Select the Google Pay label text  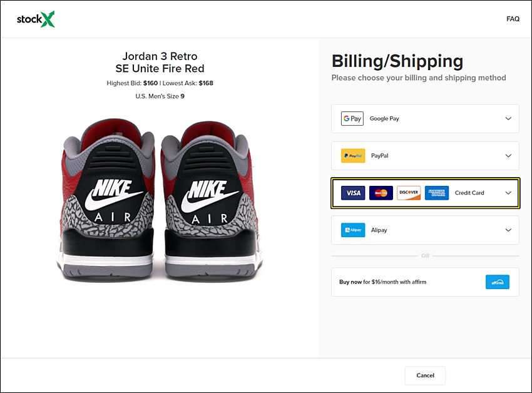pos(384,118)
